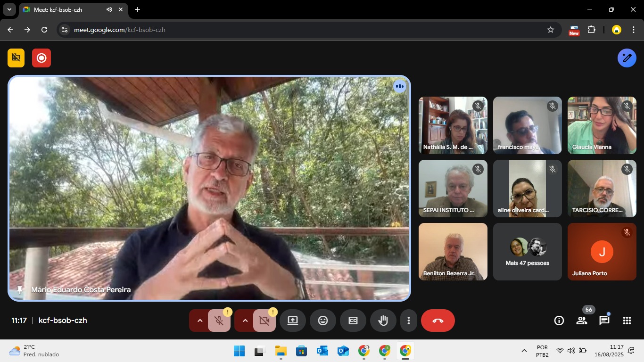This screenshot has width=644, height=362.
Task: Click the red recording indicator icon
Action: click(41, 58)
